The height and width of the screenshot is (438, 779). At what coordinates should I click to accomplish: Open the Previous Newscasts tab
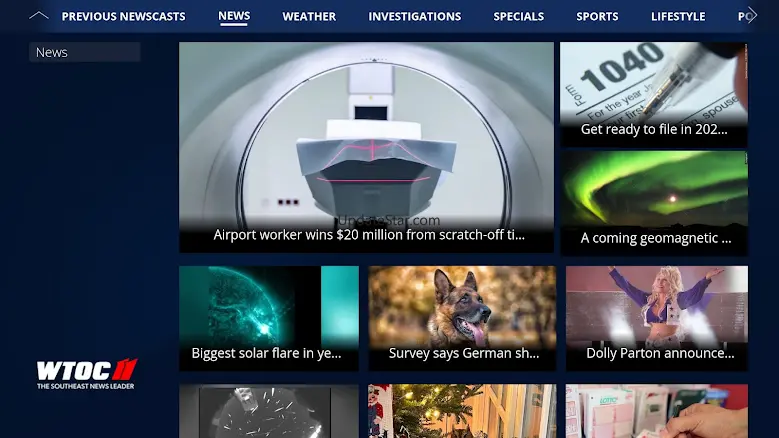click(123, 16)
